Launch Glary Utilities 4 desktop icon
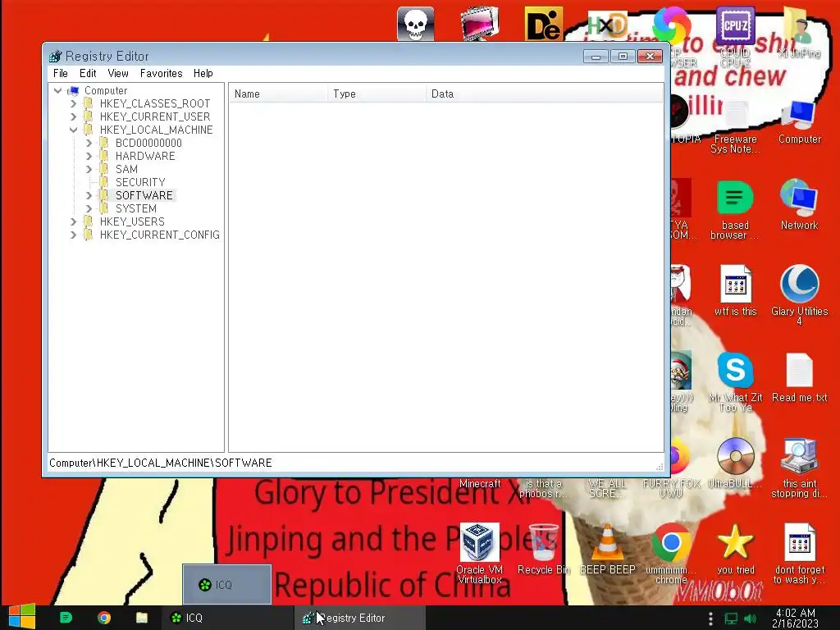Image resolution: width=840 pixels, height=630 pixels. tap(799, 294)
